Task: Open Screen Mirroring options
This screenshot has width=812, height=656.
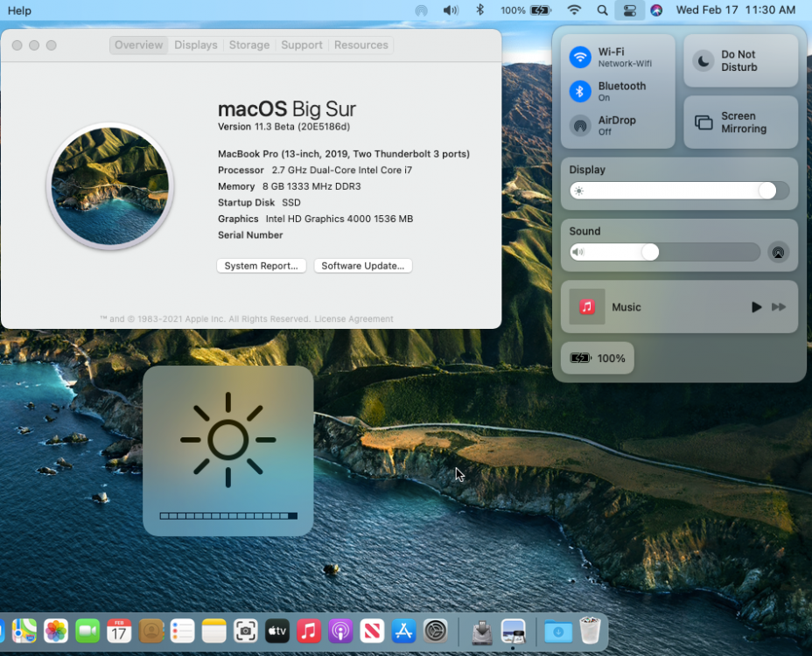Action: tap(740, 122)
